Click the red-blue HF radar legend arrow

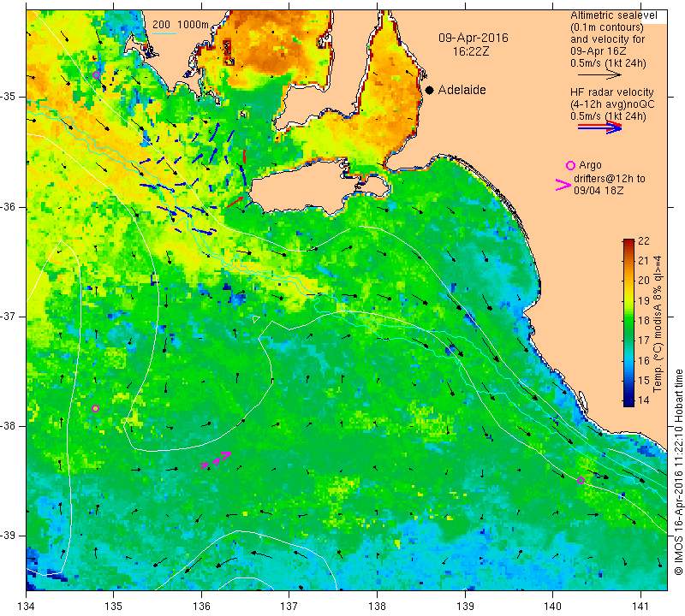pyautogui.click(x=599, y=127)
